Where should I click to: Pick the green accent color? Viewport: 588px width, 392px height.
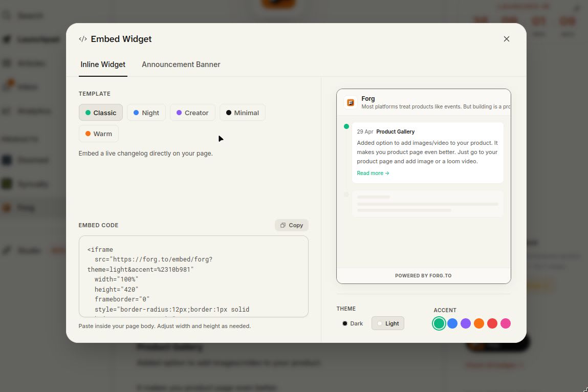439,323
